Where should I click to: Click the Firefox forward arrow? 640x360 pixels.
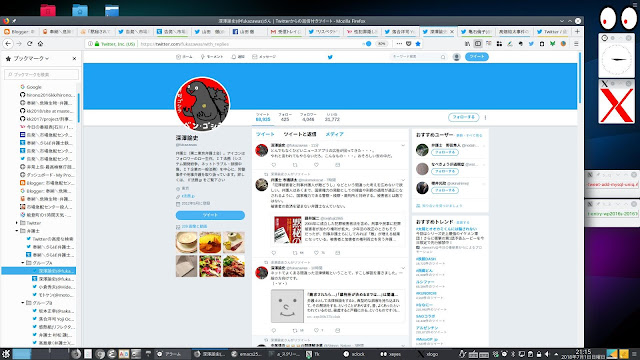19,44
